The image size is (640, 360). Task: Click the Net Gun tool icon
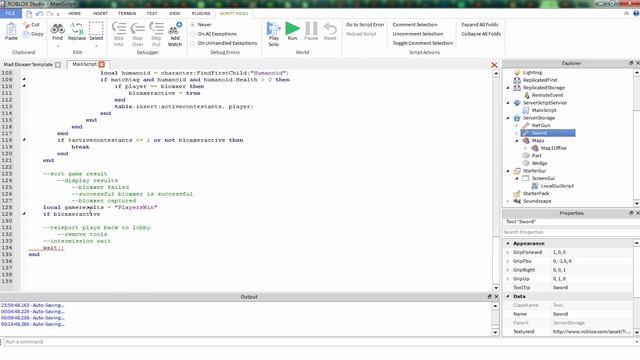coord(526,125)
